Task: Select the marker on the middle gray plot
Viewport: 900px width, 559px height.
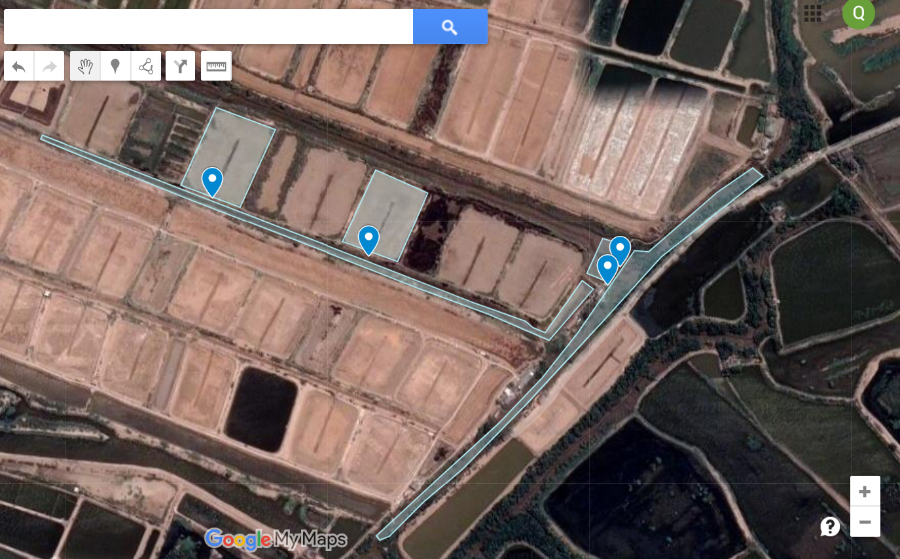Action: tap(369, 239)
